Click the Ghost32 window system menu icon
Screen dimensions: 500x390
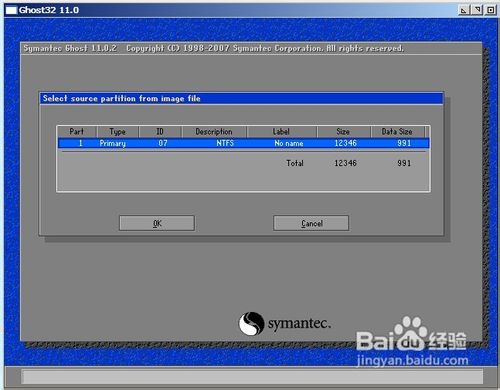11,10
